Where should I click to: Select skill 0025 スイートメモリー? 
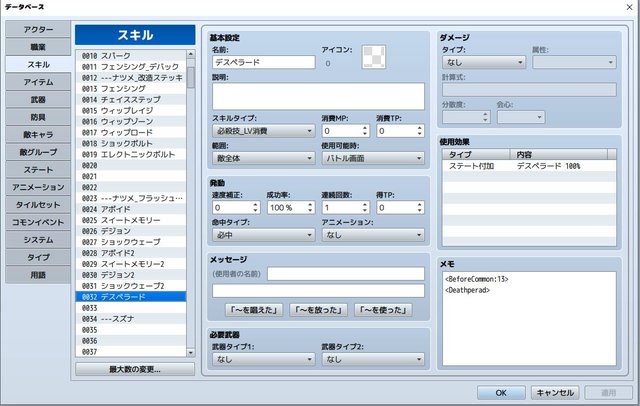(131, 220)
